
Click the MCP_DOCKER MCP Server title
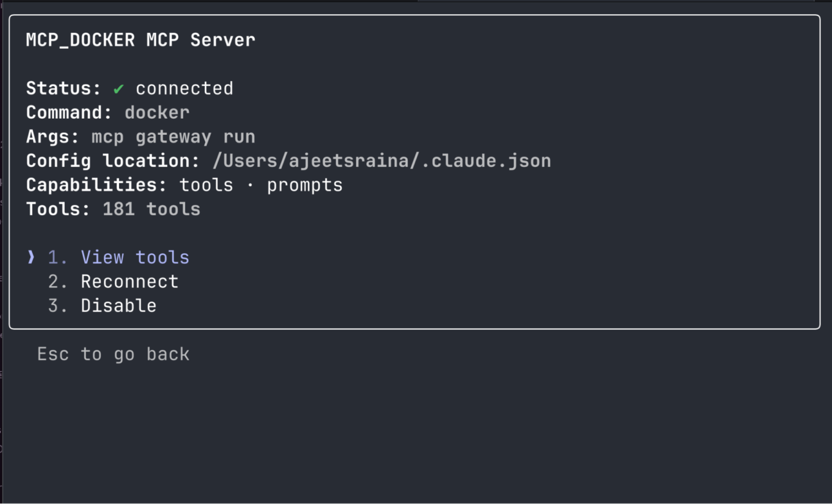(x=140, y=39)
